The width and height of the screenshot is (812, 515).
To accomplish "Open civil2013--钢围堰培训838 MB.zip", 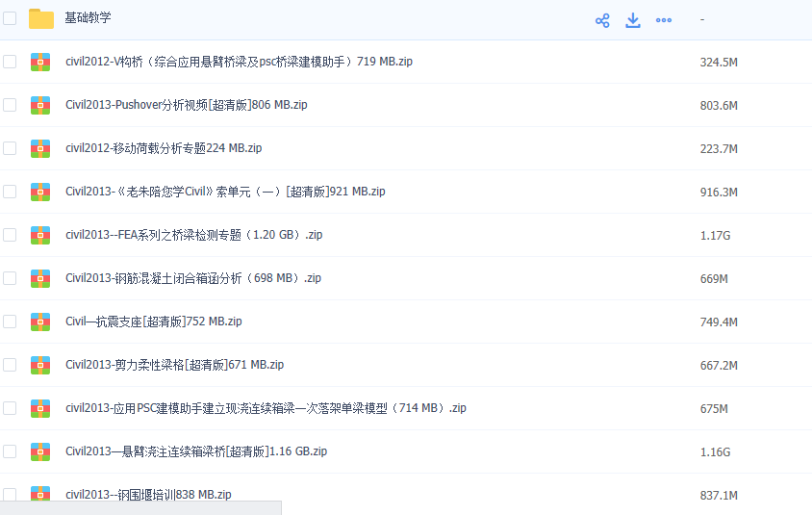I will (148, 495).
